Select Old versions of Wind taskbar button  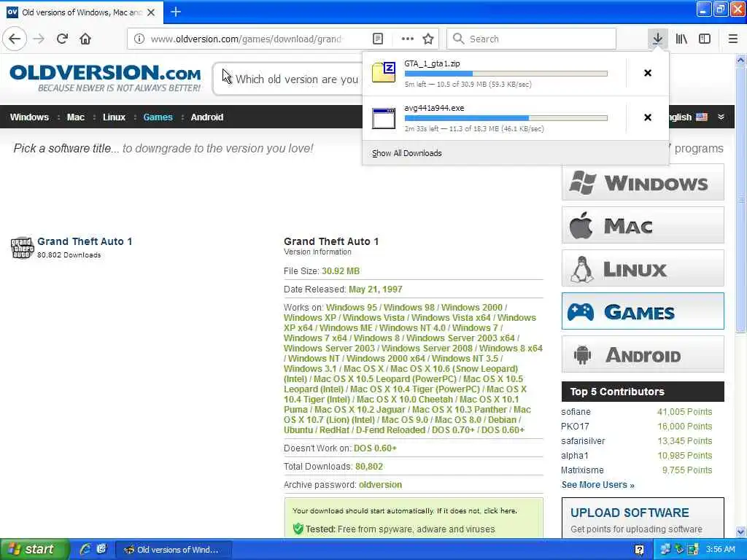[174, 550]
